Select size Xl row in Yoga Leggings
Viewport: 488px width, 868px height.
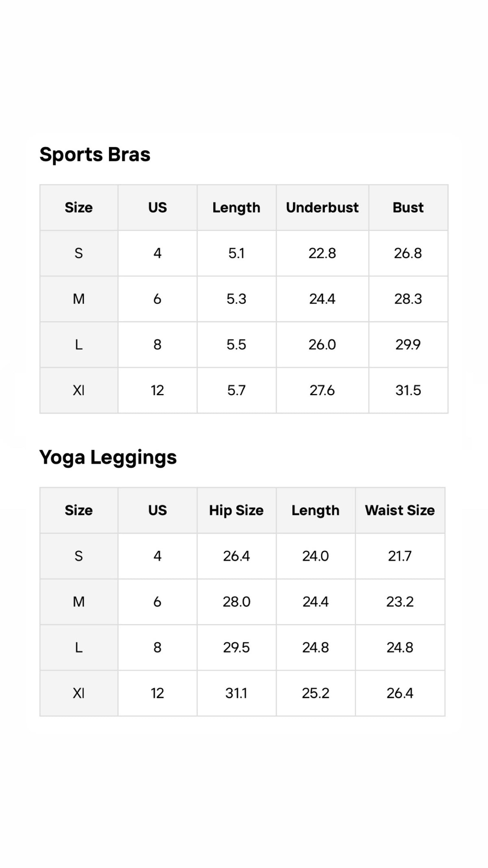coord(242,693)
